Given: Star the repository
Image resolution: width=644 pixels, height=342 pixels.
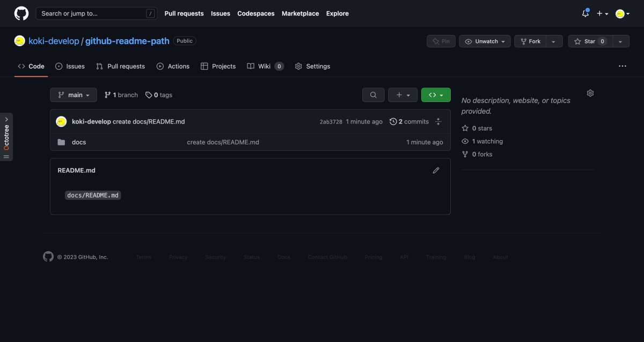Looking at the screenshot, I should click(x=590, y=41).
